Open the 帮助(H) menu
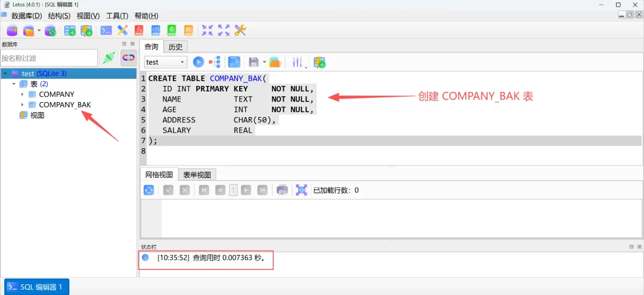The width and height of the screenshot is (644, 295). point(147,16)
